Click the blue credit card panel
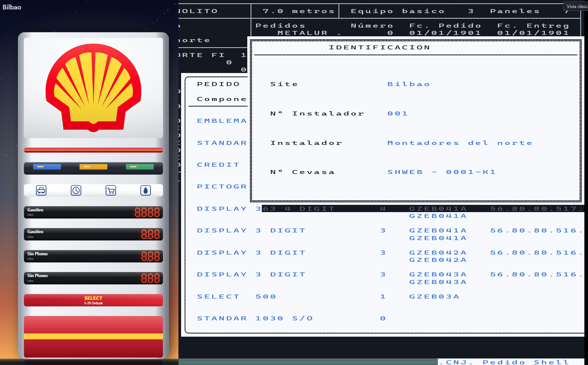Screen dimensions: 588x365 point(47,167)
